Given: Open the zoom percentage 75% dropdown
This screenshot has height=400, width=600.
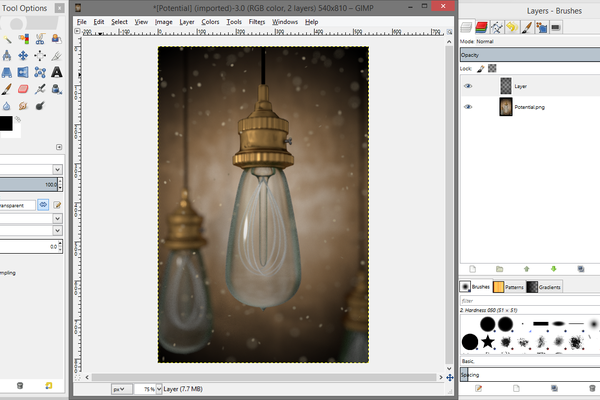Looking at the screenshot, I should [159, 389].
